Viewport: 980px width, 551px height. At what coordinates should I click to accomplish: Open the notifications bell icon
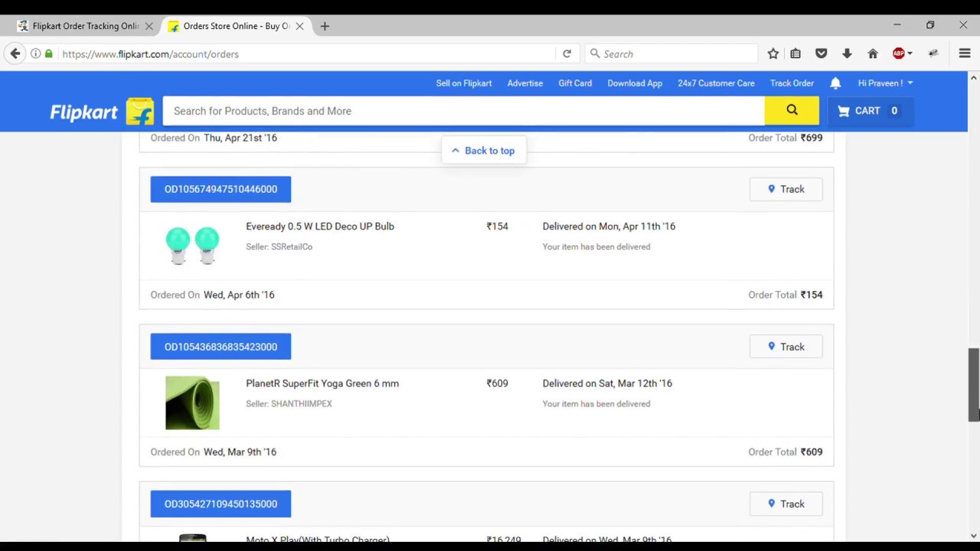point(835,83)
